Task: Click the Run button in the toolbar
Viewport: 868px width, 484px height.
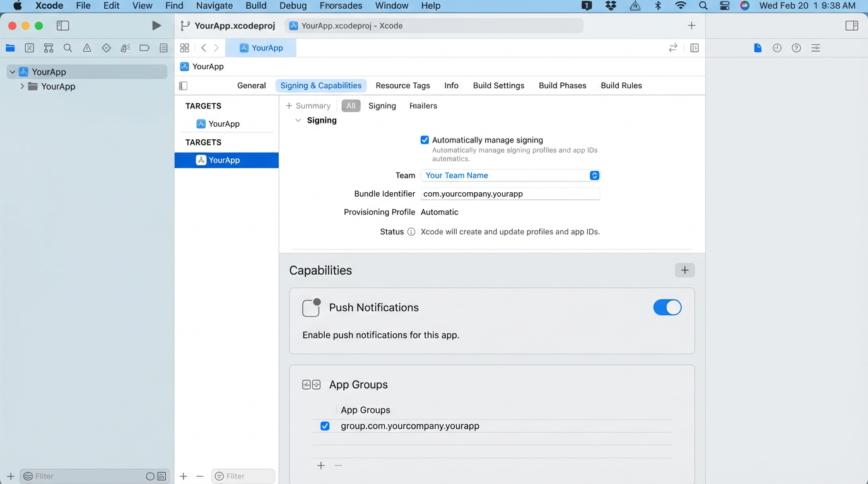Action: point(155,25)
